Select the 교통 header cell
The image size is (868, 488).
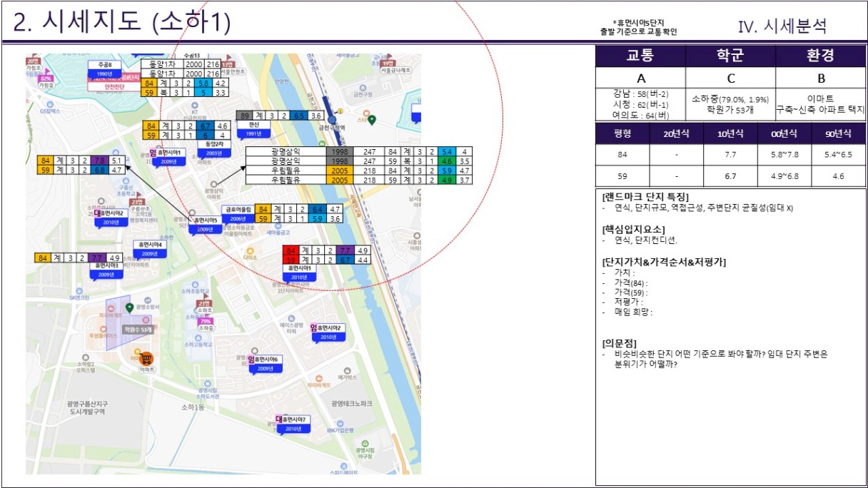[640, 56]
